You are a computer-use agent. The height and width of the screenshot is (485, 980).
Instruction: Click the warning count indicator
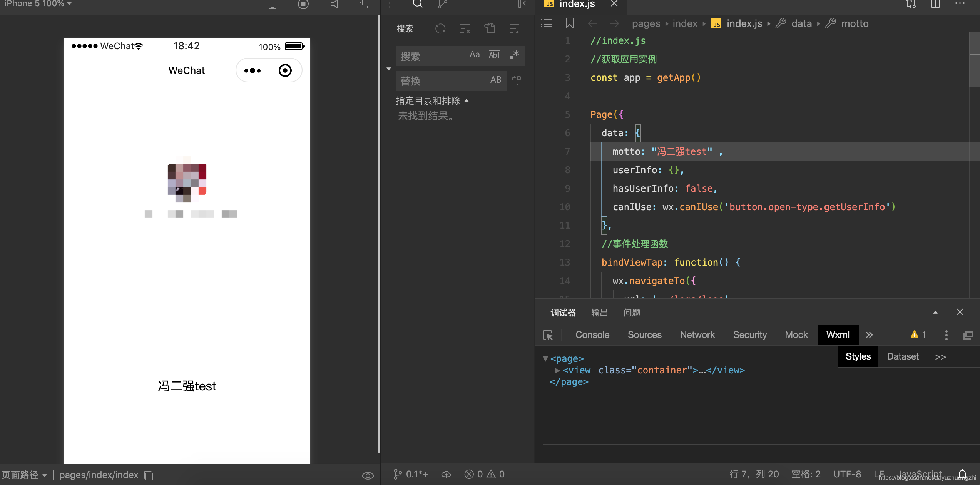click(918, 335)
